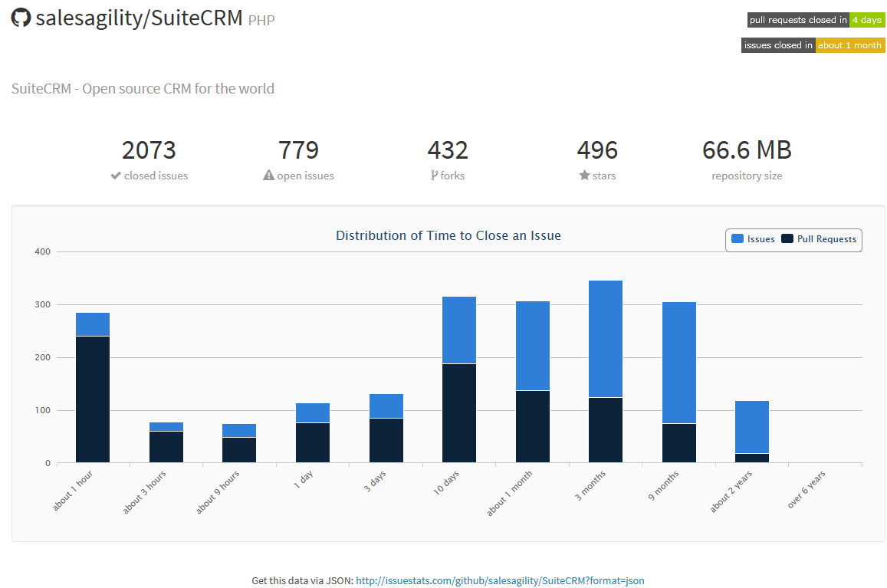
Task: Click the Distribution of Time to Close chart title
Action: (448, 235)
